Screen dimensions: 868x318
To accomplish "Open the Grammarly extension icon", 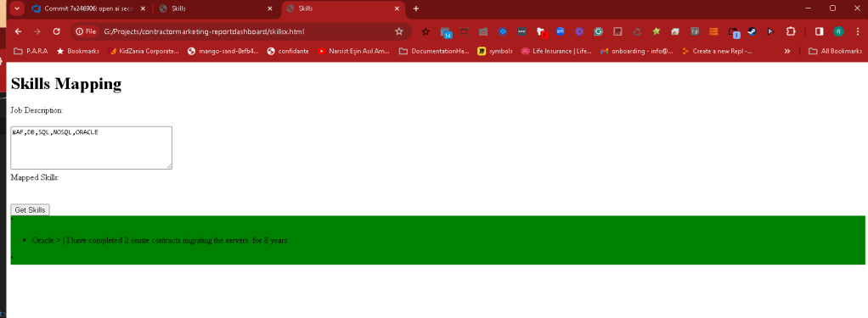I will [x=599, y=31].
